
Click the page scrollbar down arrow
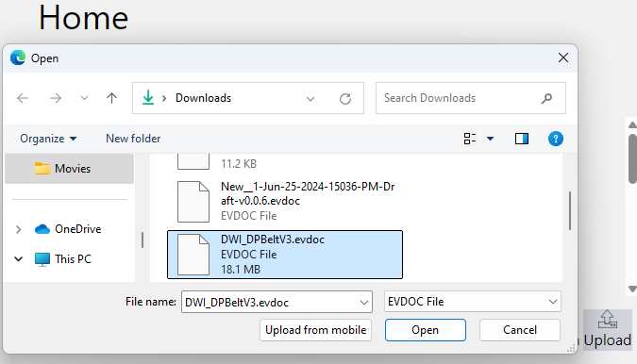pyautogui.click(x=632, y=289)
